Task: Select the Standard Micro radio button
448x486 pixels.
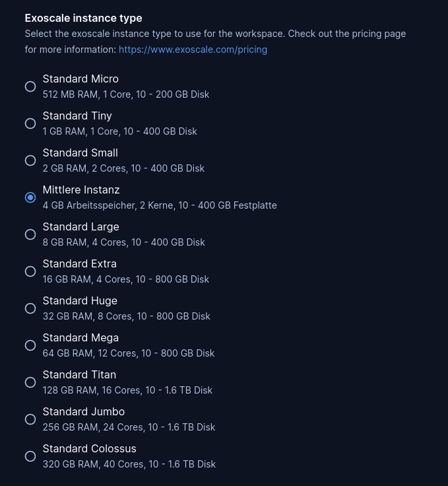Action: (30, 87)
